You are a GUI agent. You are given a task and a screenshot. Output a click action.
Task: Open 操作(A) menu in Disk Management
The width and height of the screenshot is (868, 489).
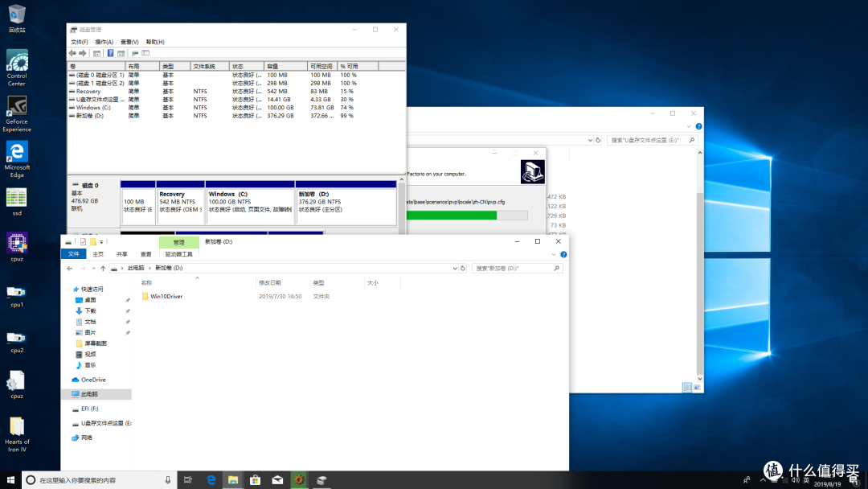(x=104, y=42)
